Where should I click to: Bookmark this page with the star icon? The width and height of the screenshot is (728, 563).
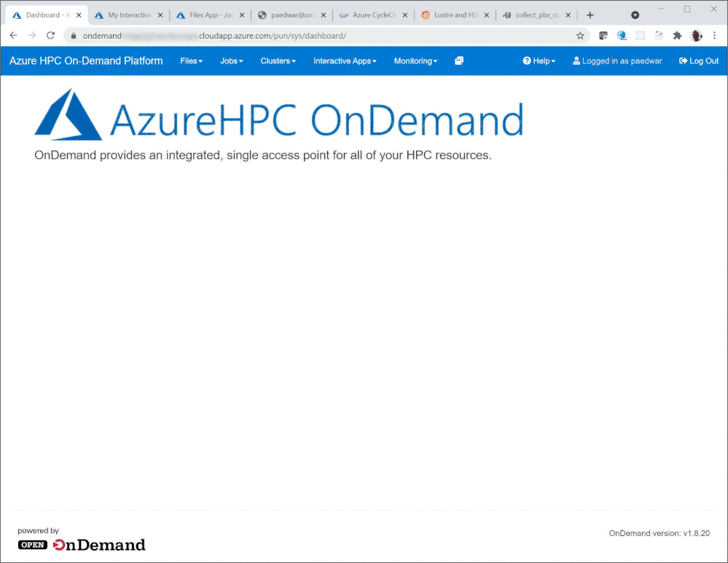tap(580, 36)
